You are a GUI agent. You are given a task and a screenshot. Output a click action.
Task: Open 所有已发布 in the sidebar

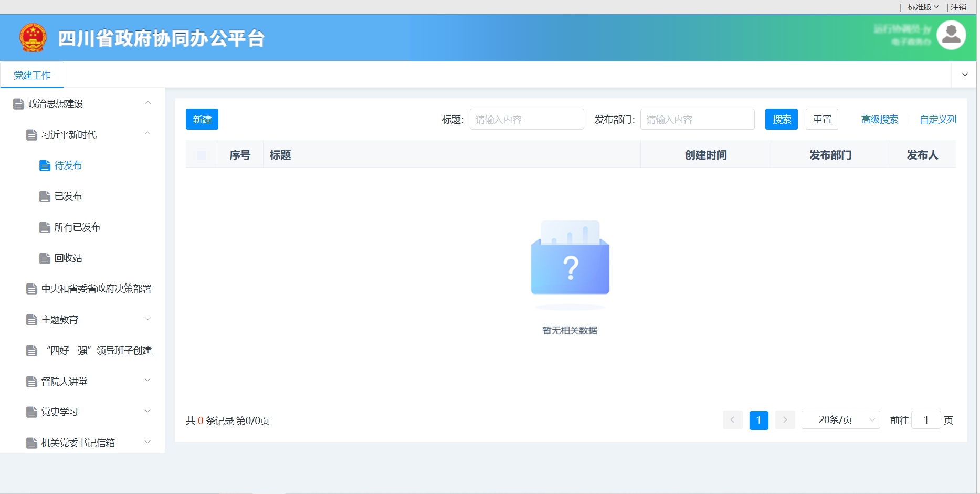77,227
